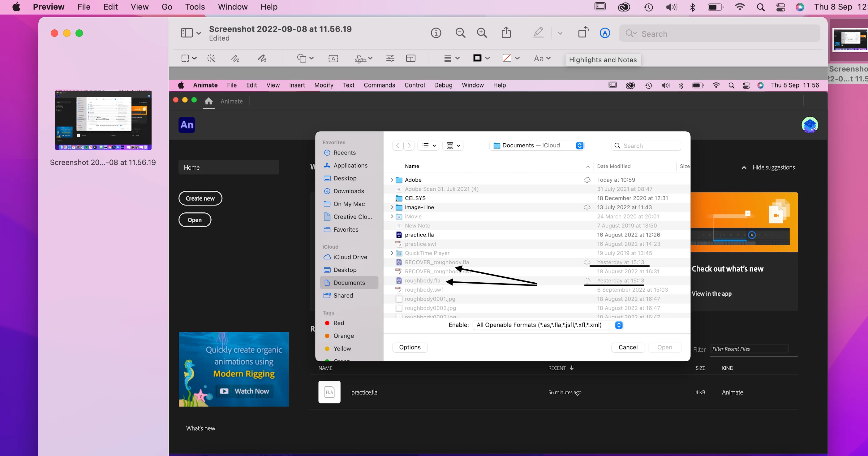The width and height of the screenshot is (868, 456).
Task: Open the Text Style Aa dropdown
Action: tap(542, 58)
